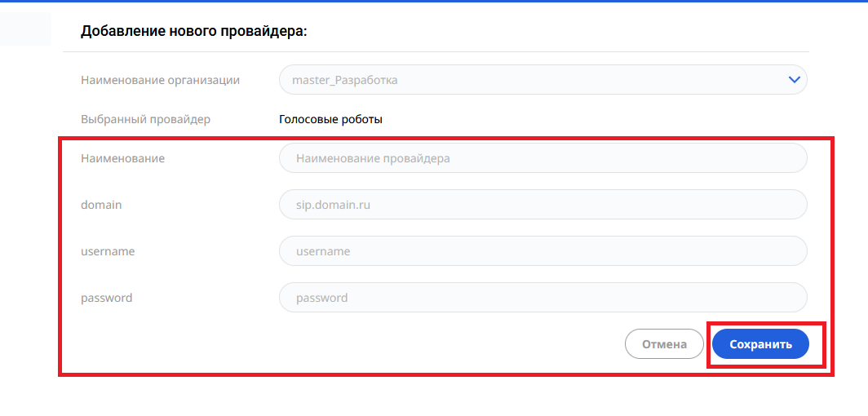Click the domain field label
This screenshot has height=416, width=868.
[x=101, y=205]
